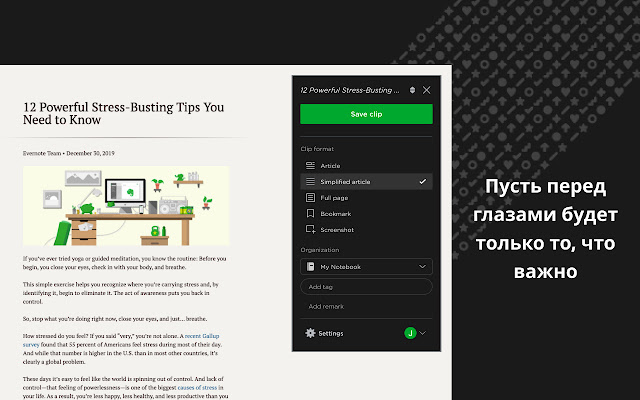Click the Add tag field
Screen dimensions: 640x400
pyautogui.click(x=366, y=287)
